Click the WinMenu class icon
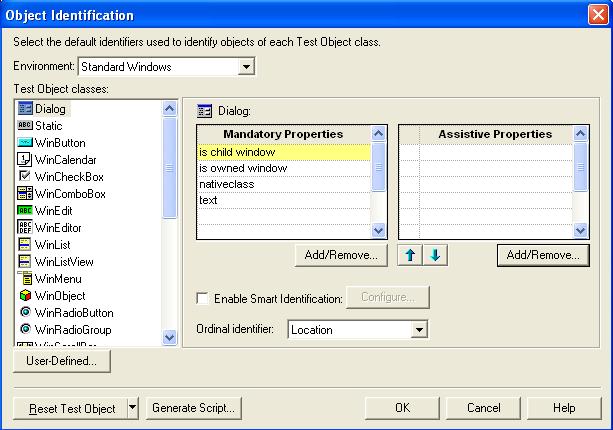The height and width of the screenshot is (430, 613). pos(25,278)
